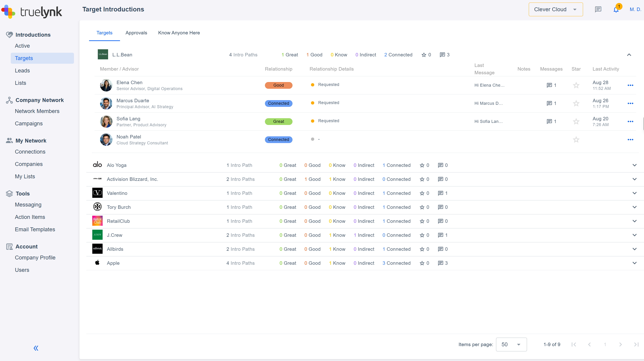Star Marcus Duarte's intro path
The width and height of the screenshot is (644, 361).
[x=576, y=103]
